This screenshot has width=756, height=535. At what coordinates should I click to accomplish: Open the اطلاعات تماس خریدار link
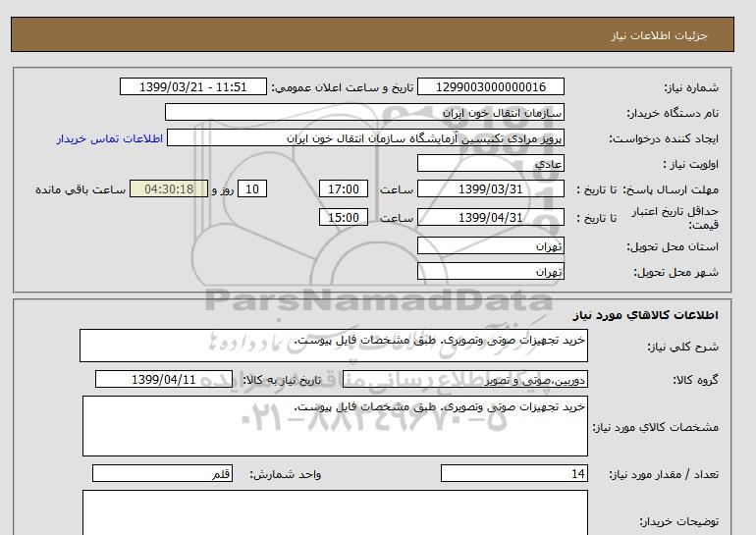[x=109, y=138]
